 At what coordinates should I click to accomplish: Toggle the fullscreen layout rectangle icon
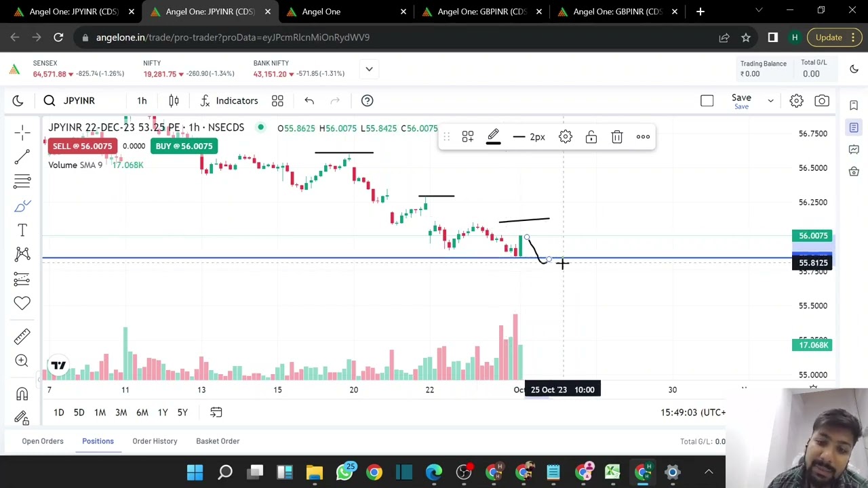[x=707, y=100]
